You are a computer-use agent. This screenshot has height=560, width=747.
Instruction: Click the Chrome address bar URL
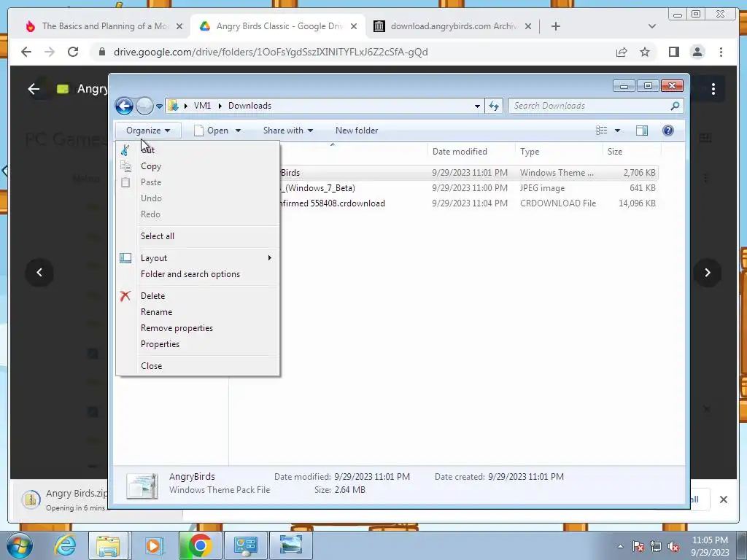tap(271, 52)
